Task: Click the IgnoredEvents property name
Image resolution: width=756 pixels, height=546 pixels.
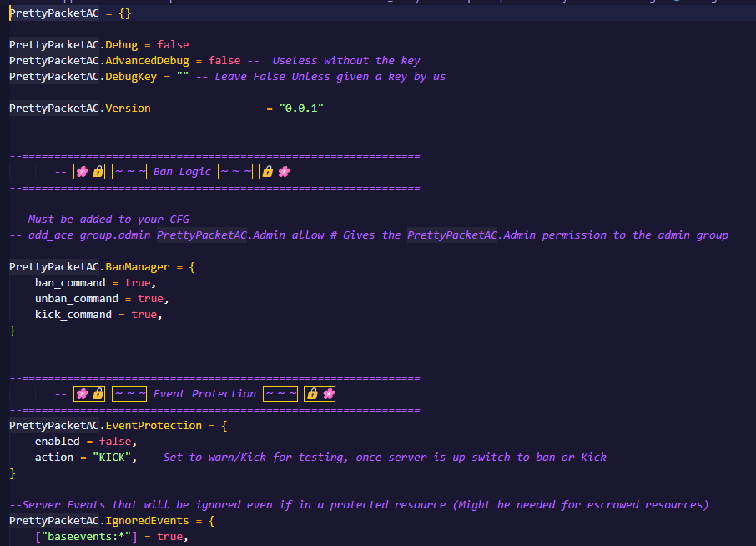Action: (x=147, y=521)
